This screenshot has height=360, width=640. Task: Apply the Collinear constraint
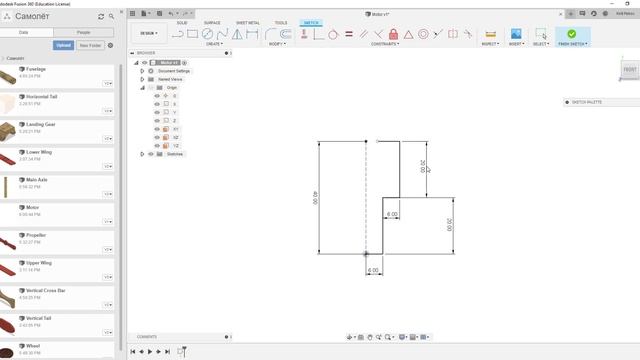[438, 34]
